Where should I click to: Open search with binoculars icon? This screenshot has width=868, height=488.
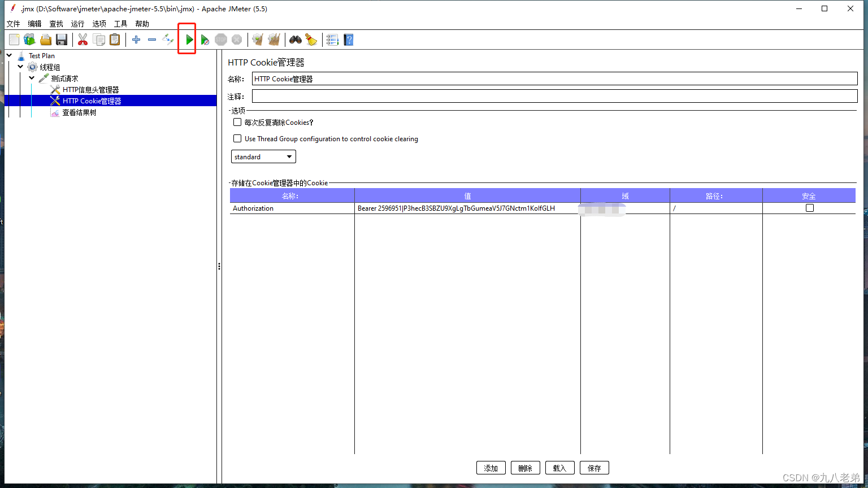[296, 40]
